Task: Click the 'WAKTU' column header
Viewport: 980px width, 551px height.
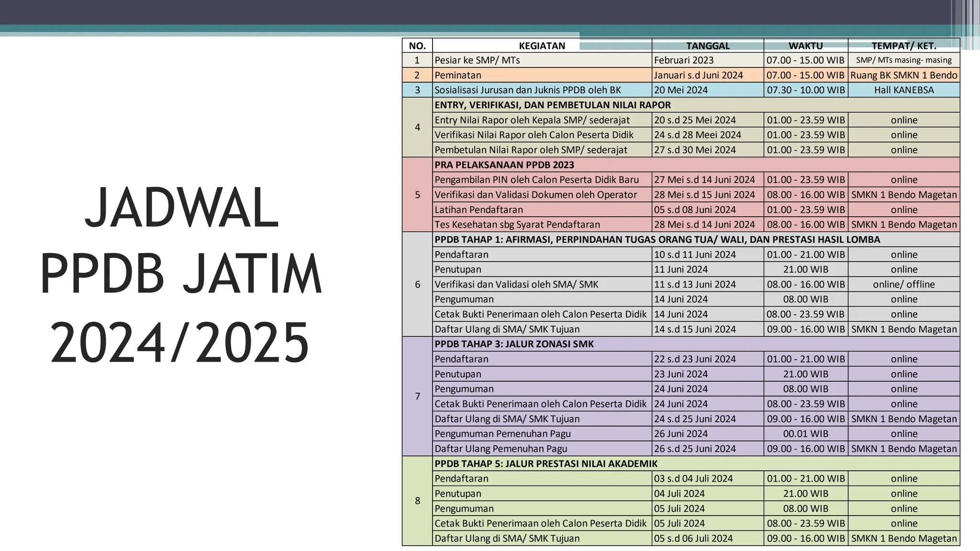Action: pos(806,45)
